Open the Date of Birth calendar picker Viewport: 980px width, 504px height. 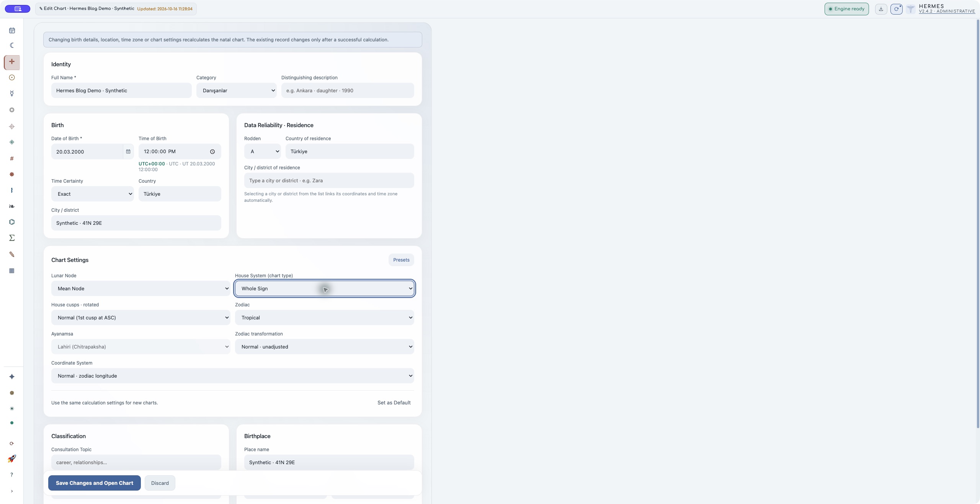128,152
